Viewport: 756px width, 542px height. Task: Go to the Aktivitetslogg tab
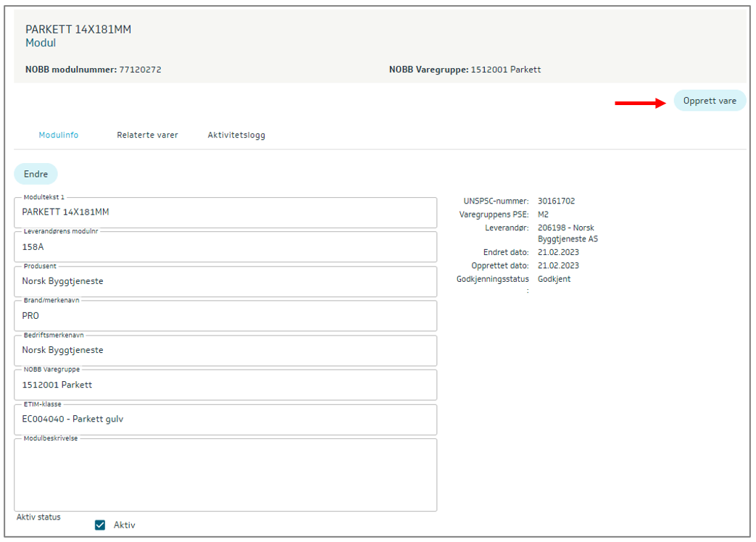[236, 135]
